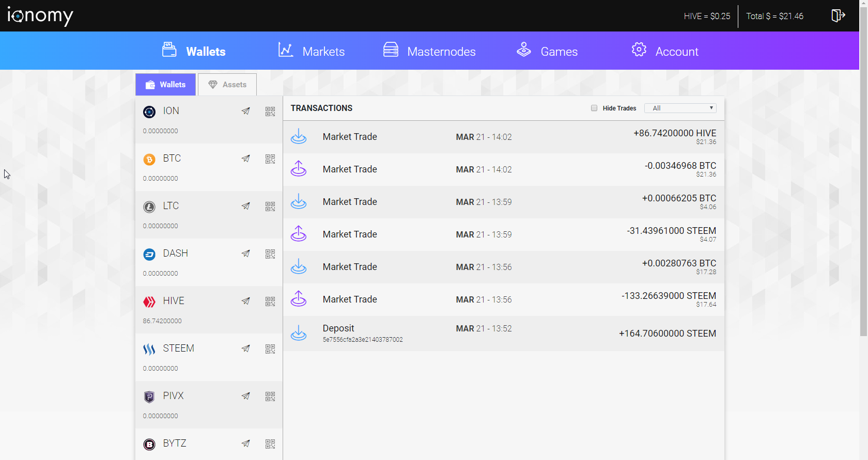Select the Wallets sub-tab
Viewport: 868px width, 460px height.
point(165,85)
